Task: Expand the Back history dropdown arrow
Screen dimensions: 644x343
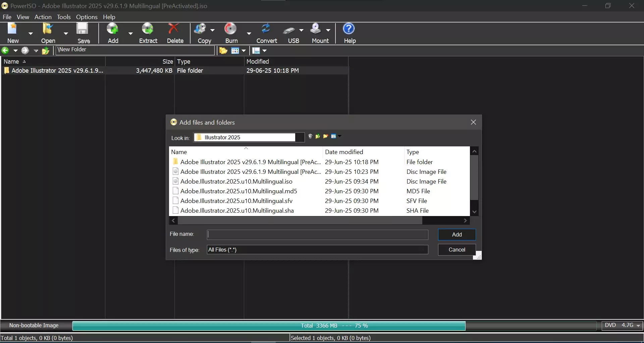Action: (15, 51)
